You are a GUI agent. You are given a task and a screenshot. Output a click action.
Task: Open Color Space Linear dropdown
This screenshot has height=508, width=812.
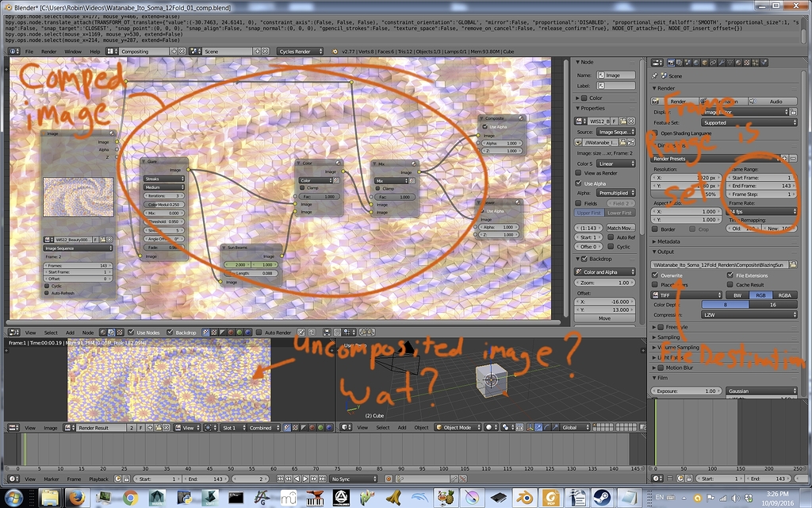[615, 164]
